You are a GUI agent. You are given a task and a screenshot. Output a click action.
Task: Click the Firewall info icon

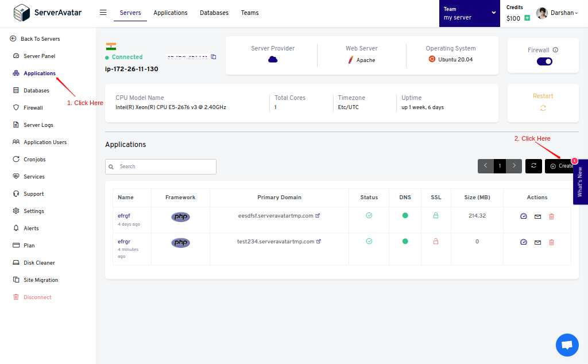pos(555,50)
